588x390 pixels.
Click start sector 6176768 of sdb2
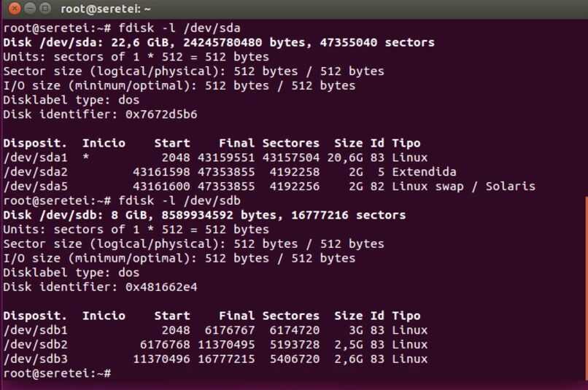pos(165,345)
